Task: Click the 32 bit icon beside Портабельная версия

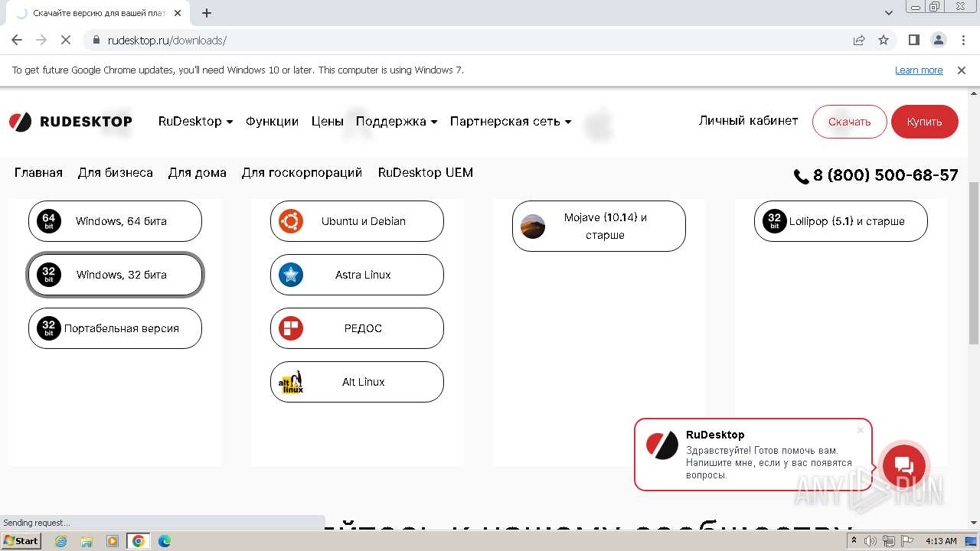Action: click(x=49, y=328)
